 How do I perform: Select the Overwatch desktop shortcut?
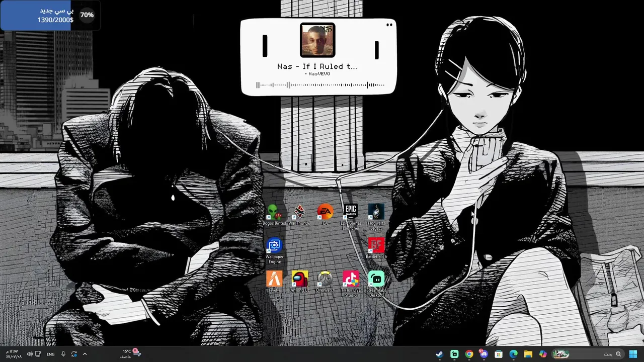(325, 282)
